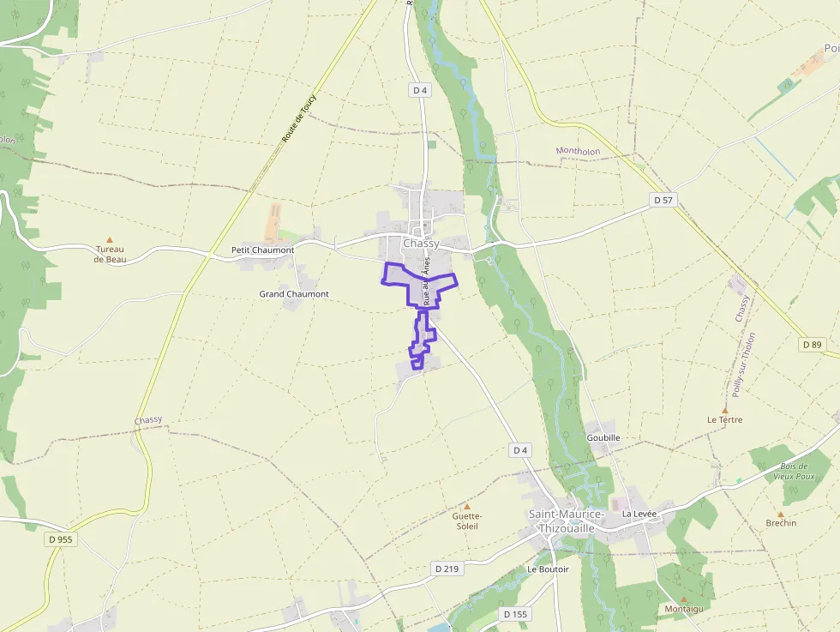Click the Petit Chaumont place label

[262, 250]
